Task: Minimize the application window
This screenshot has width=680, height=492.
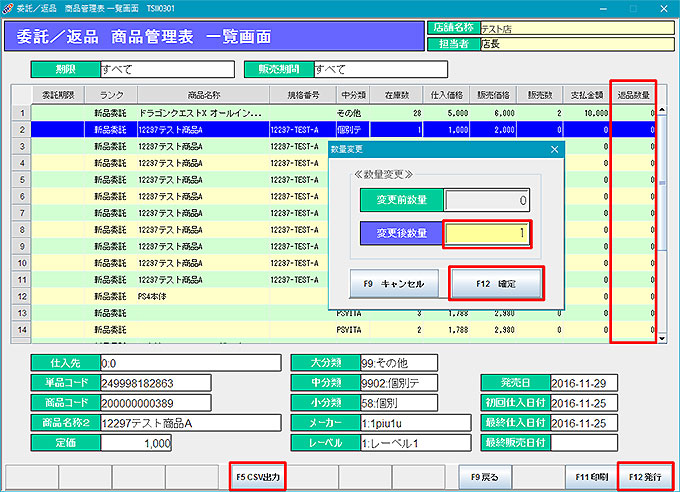Action: [603, 9]
